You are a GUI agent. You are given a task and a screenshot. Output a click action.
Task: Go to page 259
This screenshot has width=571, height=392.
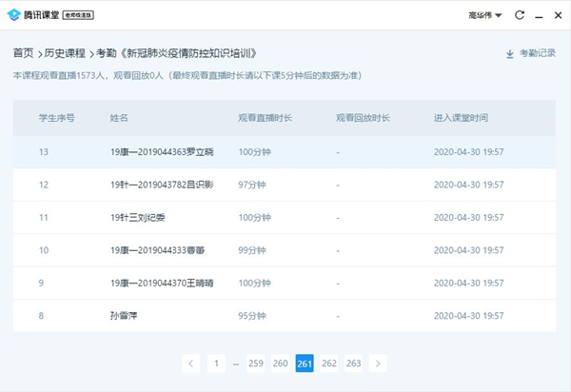[255, 363]
